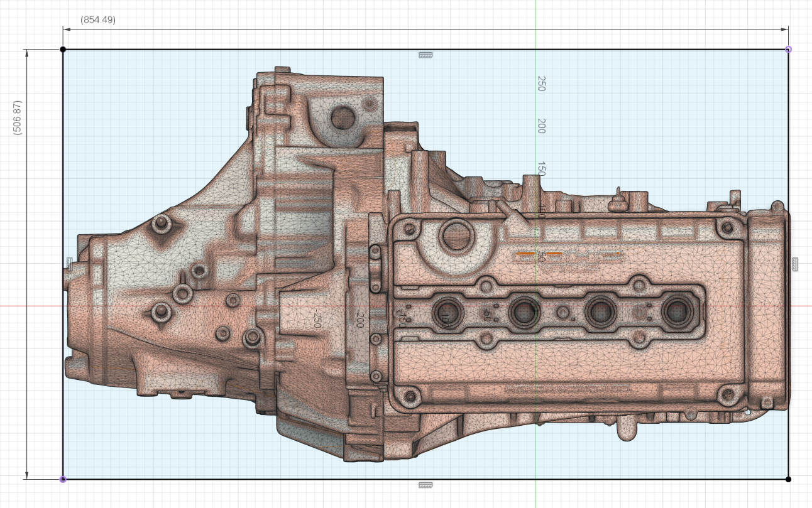The width and height of the screenshot is (812, 508).
Task: Click vertical constraint glyph on left edge
Action: click(69, 264)
